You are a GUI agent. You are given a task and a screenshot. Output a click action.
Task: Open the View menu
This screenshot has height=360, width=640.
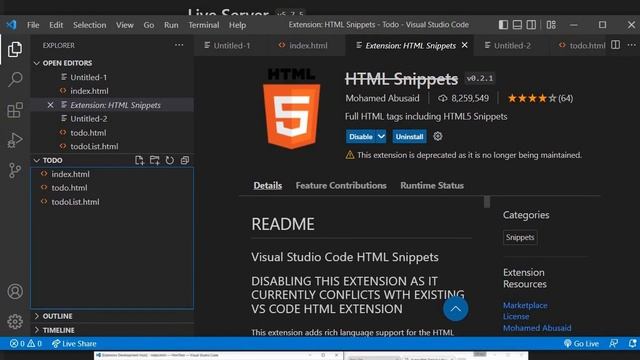click(x=124, y=25)
